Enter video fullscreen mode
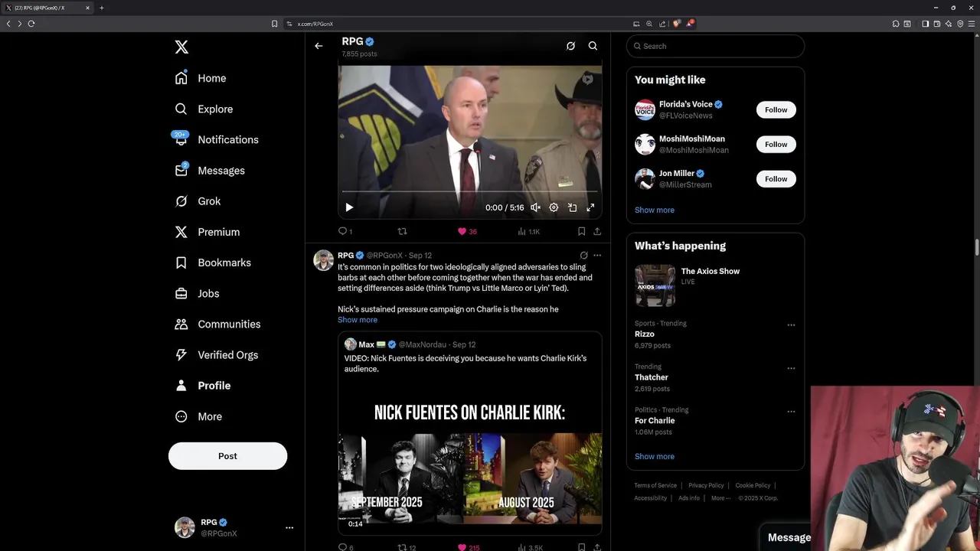This screenshot has height=551, width=980. (x=590, y=207)
